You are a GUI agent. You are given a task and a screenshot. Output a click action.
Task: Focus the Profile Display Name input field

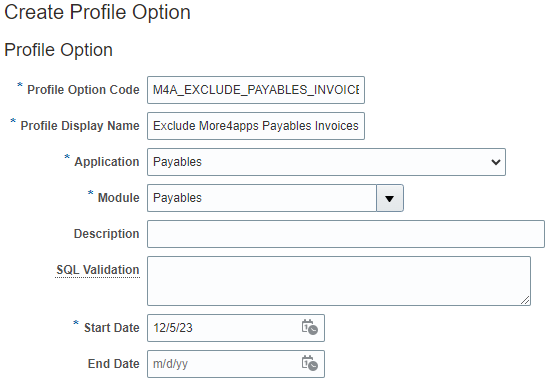click(256, 126)
